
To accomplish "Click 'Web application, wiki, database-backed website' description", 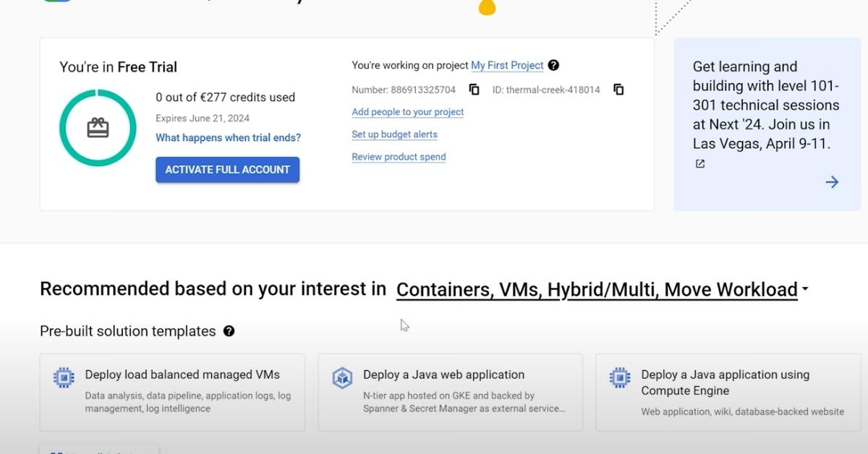I will coord(742,411).
